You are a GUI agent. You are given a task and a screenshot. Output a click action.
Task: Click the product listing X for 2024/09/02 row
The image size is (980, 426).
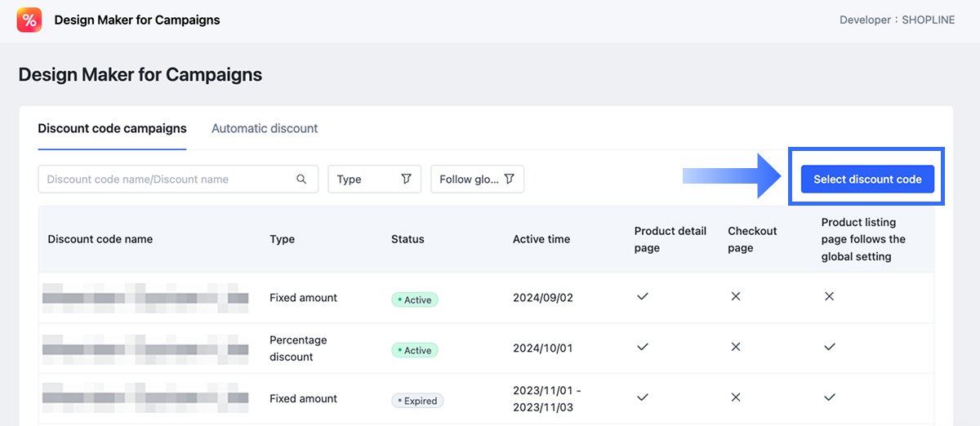pos(829,297)
